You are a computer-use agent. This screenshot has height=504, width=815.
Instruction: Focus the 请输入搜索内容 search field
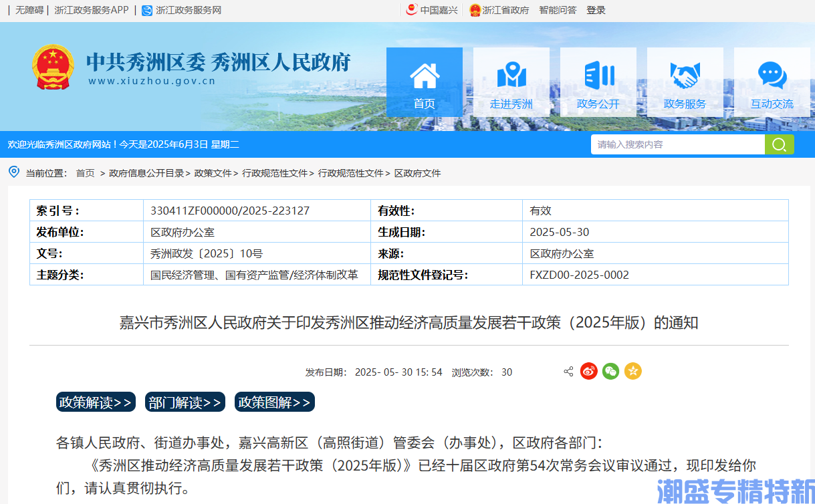pos(677,144)
